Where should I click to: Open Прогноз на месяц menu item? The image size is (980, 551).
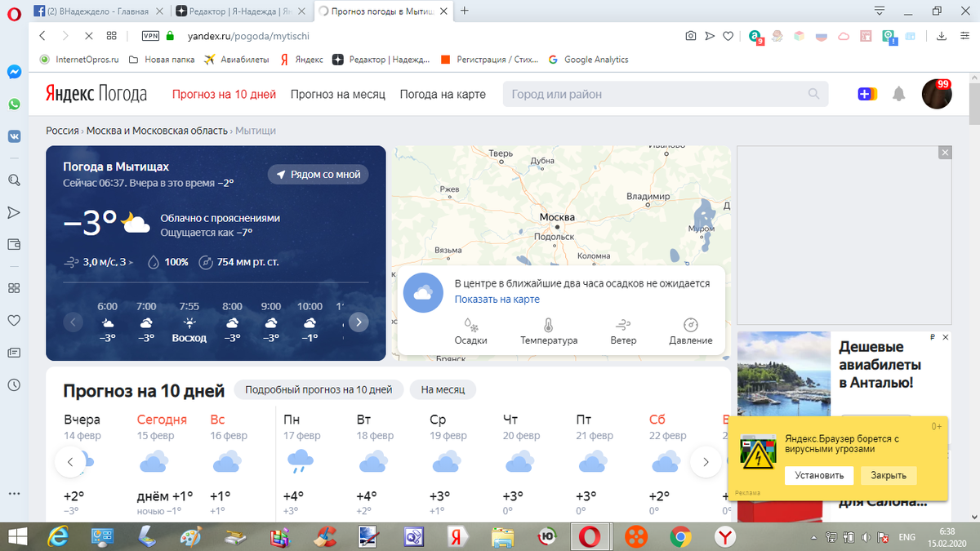point(338,94)
